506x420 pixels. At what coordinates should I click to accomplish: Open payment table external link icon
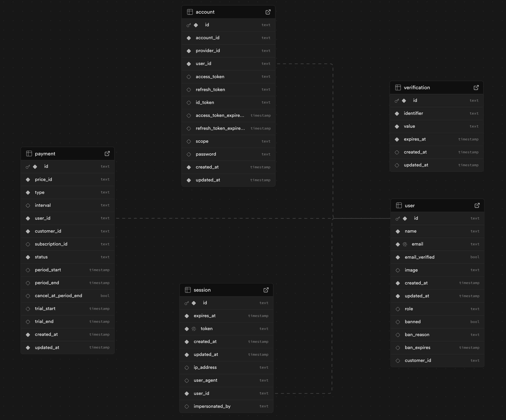pyautogui.click(x=107, y=154)
